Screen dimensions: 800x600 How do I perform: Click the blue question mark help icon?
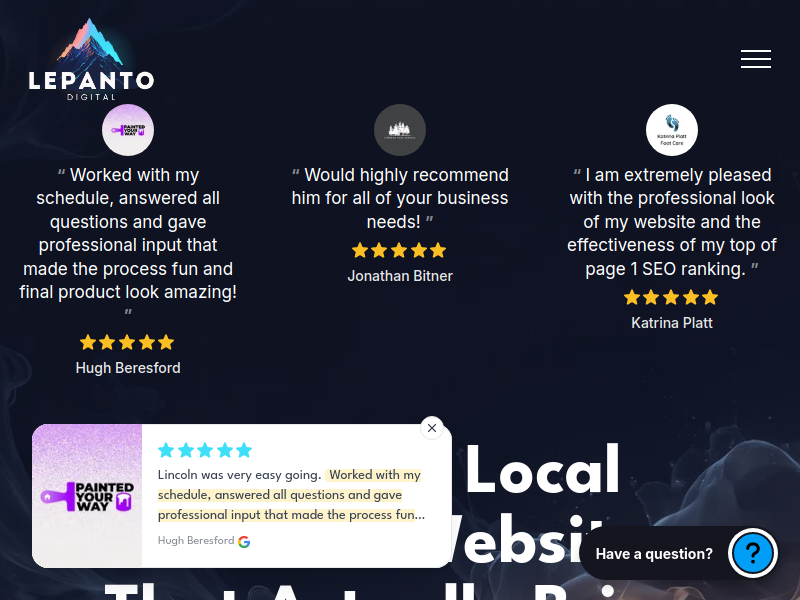point(753,553)
